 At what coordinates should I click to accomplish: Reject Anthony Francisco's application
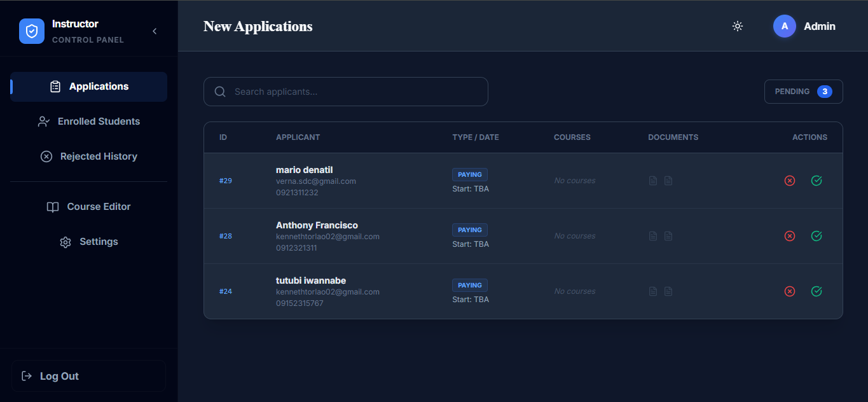point(790,236)
